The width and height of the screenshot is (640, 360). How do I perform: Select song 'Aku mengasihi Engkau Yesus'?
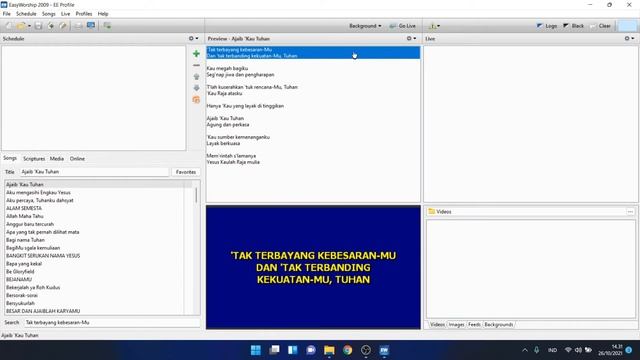(x=38, y=192)
